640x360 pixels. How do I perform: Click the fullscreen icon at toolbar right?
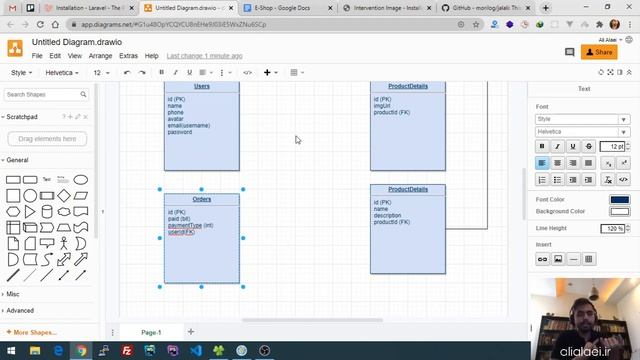click(610, 72)
